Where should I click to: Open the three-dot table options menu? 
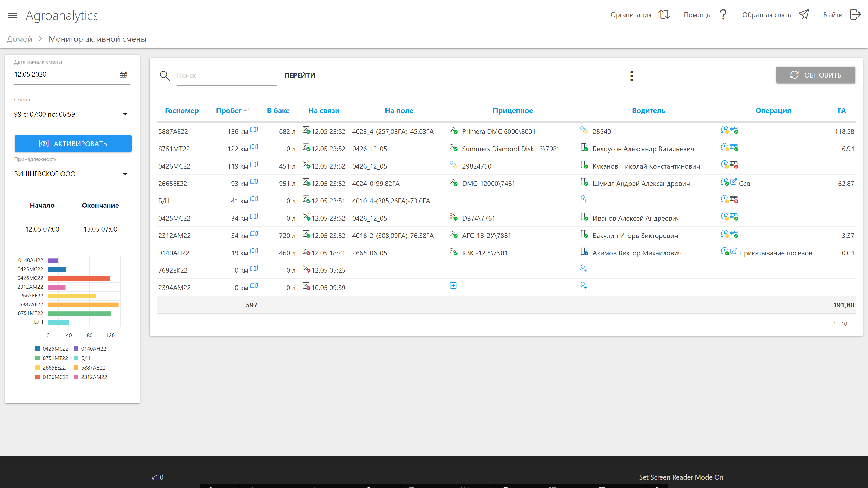pyautogui.click(x=632, y=76)
